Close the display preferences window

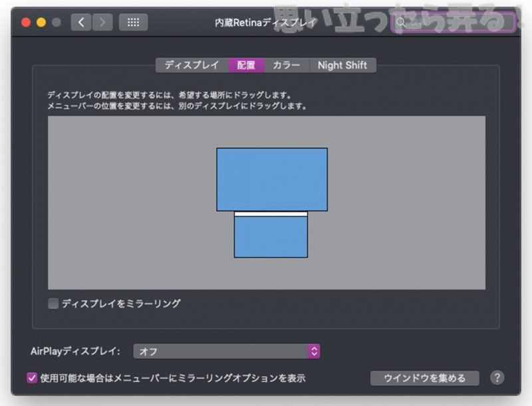(x=26, y=22)
